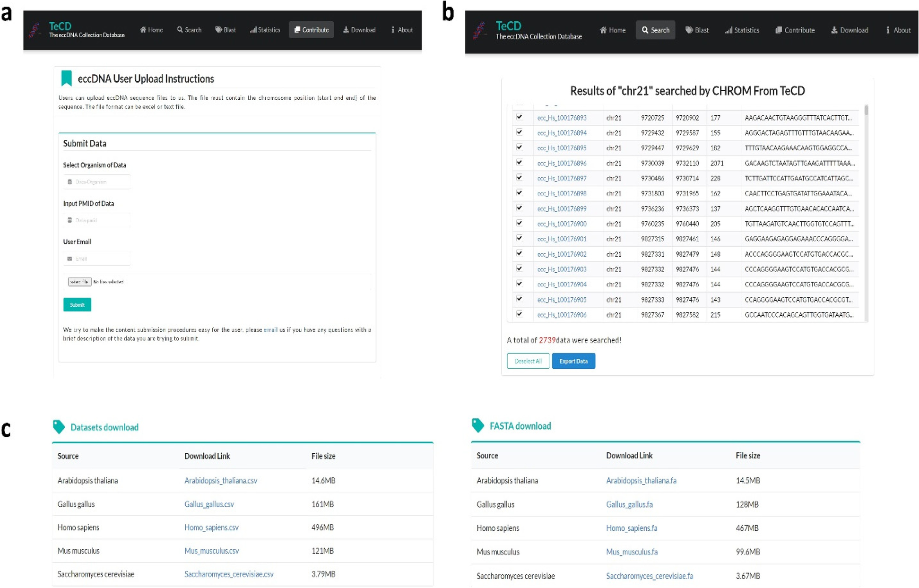Click the Results of "chr21" heading
Viewport: 919px width, 588px height.
pyautogui.click(x=687, y=91)
